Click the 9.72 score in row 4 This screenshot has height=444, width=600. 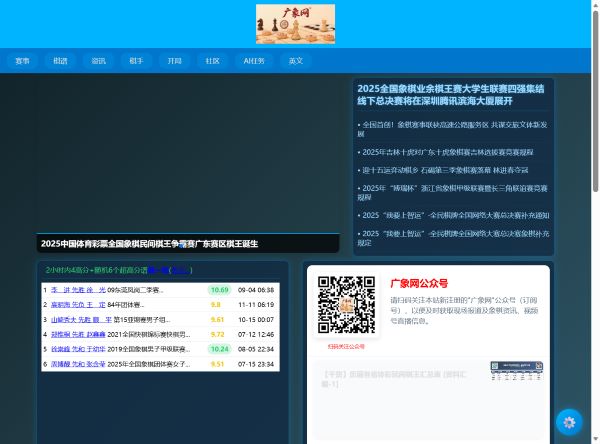[x=217, y=334]
